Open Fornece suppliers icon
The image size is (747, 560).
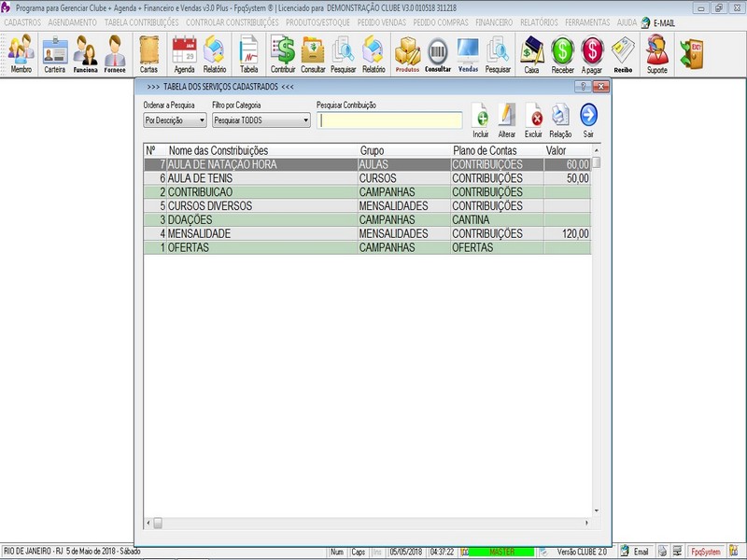[x=115, y=54]
